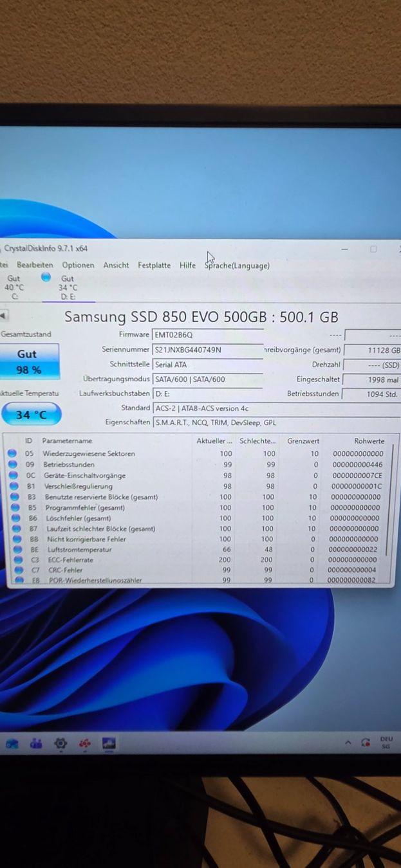Image resolution: width=401 pixels, height=868 pixels.
Task: Click the Parametername column header
Action: (x=68, y=441)
